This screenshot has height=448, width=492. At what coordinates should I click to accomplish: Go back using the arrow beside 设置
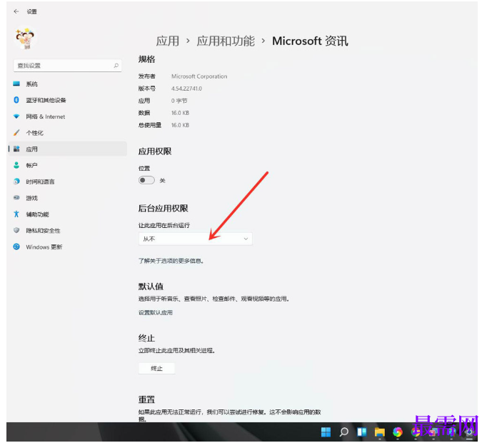(x=16, y=11)
